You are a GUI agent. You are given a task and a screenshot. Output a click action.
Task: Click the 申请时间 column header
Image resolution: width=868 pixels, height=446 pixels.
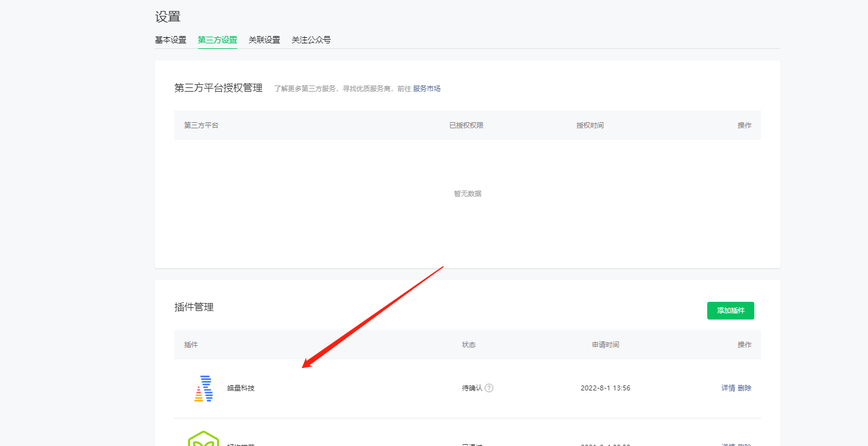(x=605, y=345)
